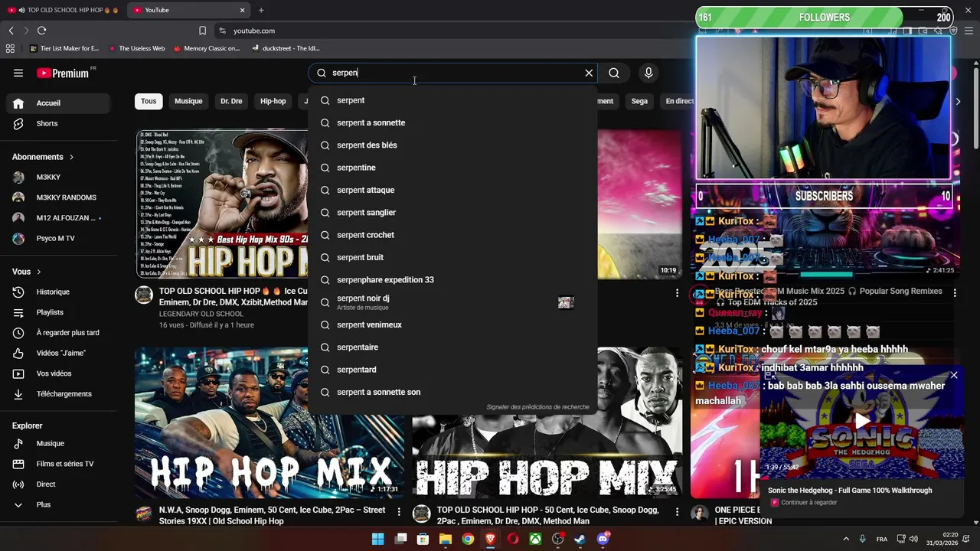This screenshot has height=551, width=980.
Task: Open Shorts in the sidebar
Action: click(x=60, y=123)
